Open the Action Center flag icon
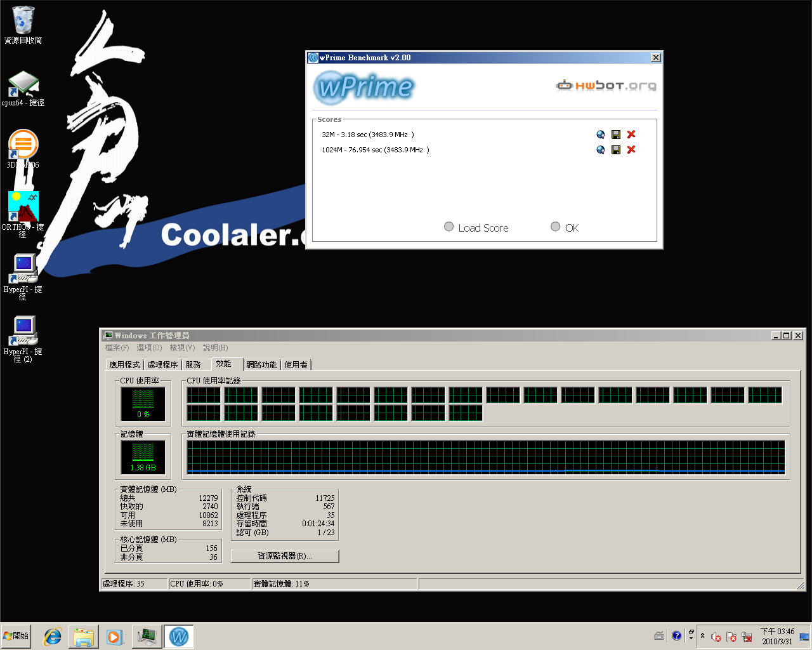 pyautogui.click(x=731, y=637)
